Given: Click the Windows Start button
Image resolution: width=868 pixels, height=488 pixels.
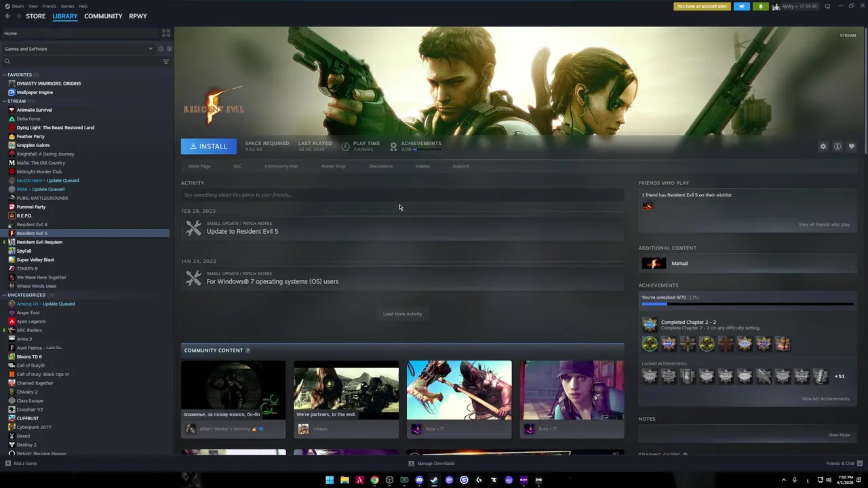Looking at the screenshot, I should coord(330,480).
